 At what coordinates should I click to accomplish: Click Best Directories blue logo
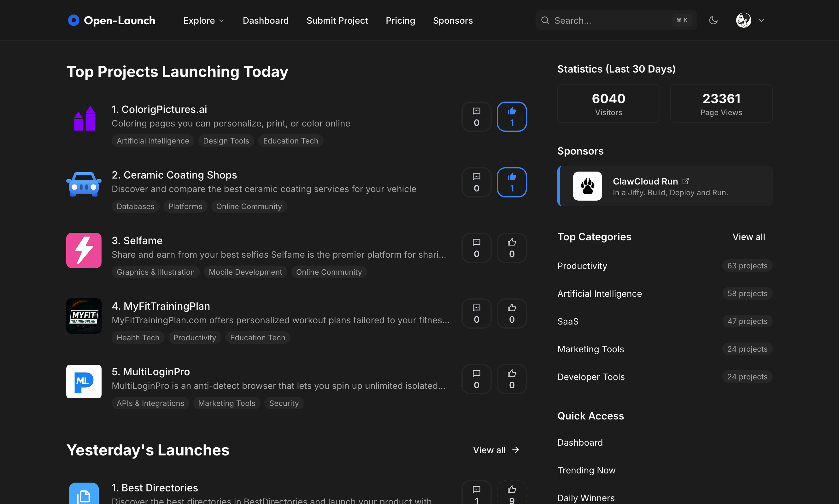[84, 493]
